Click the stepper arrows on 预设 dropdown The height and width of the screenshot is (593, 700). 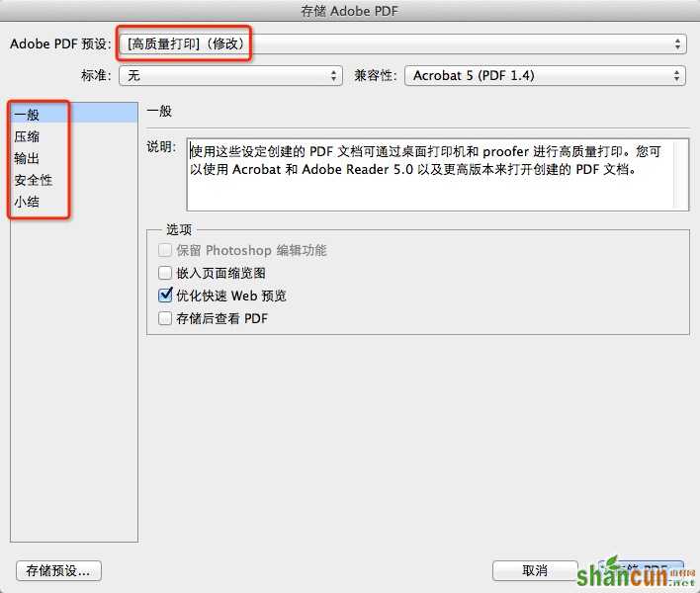pyautogui.click(x=677, y=43)
